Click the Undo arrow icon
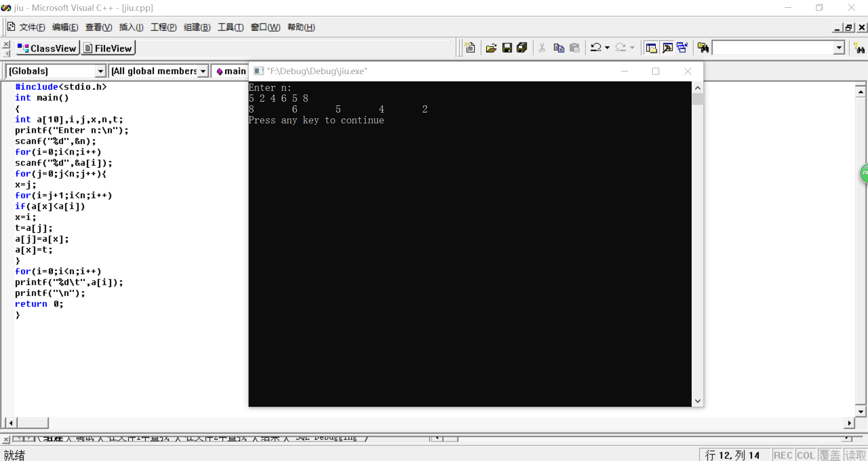 (x=596, y=47)
